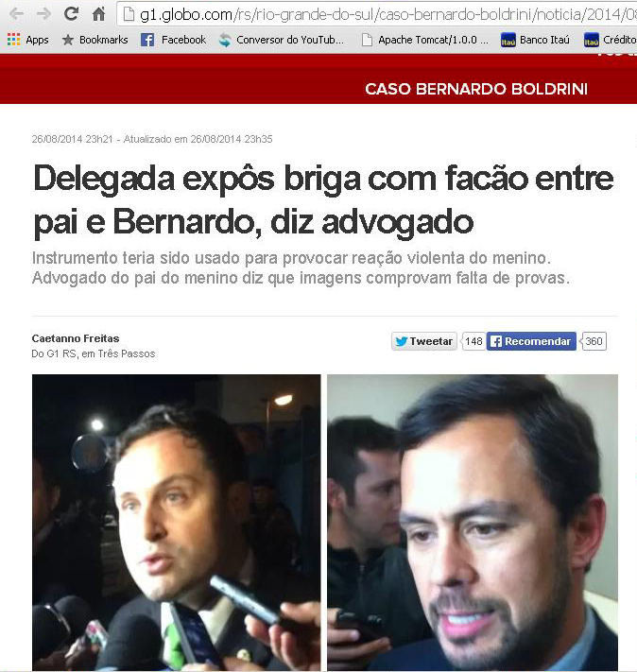Viewport: 637px width, 672px height.
Task: Click the 148 tweet count bubble
Action: [x=473, y=341]
